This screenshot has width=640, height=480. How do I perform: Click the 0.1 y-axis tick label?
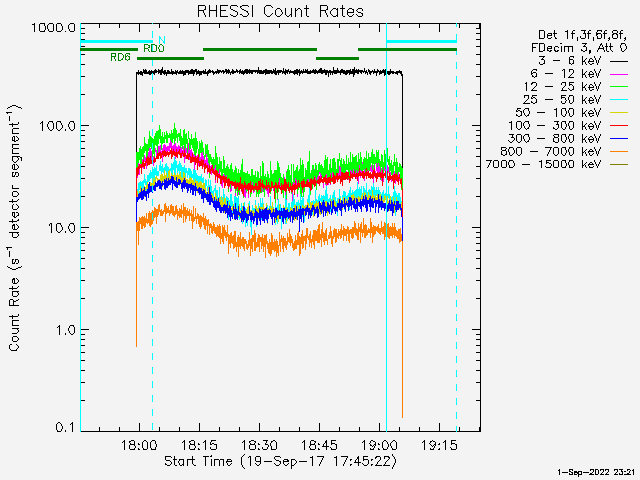coord(65,427)
